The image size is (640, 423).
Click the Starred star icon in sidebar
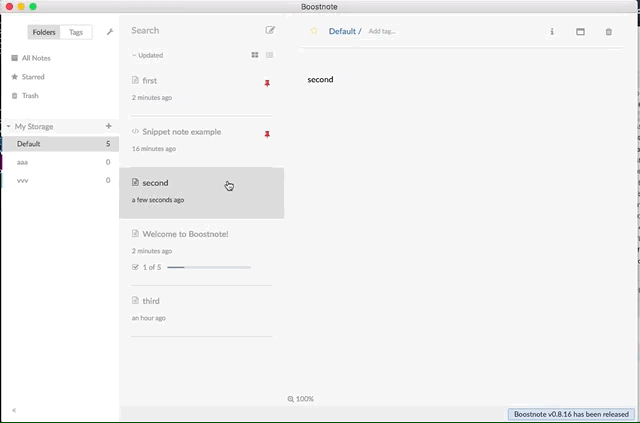tap(15, 77)
